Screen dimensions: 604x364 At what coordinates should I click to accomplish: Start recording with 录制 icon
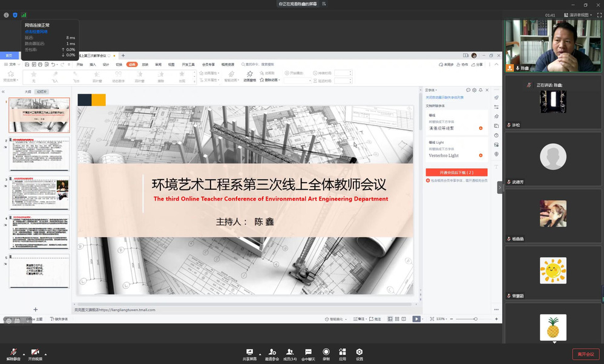(326, 352)
